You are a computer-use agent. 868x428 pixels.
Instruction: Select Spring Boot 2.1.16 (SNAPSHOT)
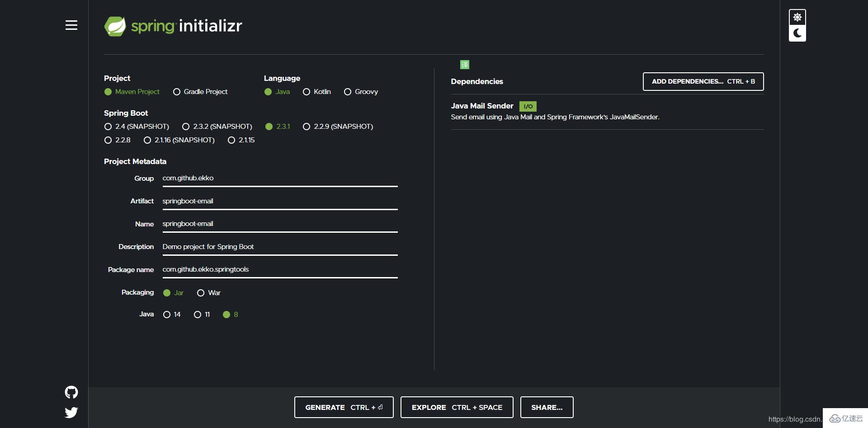click(179, 140)
